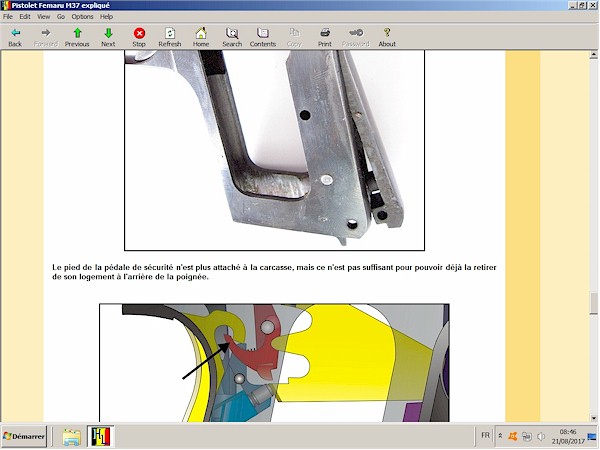Click the FR language indicator
The height and width of the screenshot is (450, 600).
(x=485, y=435)
